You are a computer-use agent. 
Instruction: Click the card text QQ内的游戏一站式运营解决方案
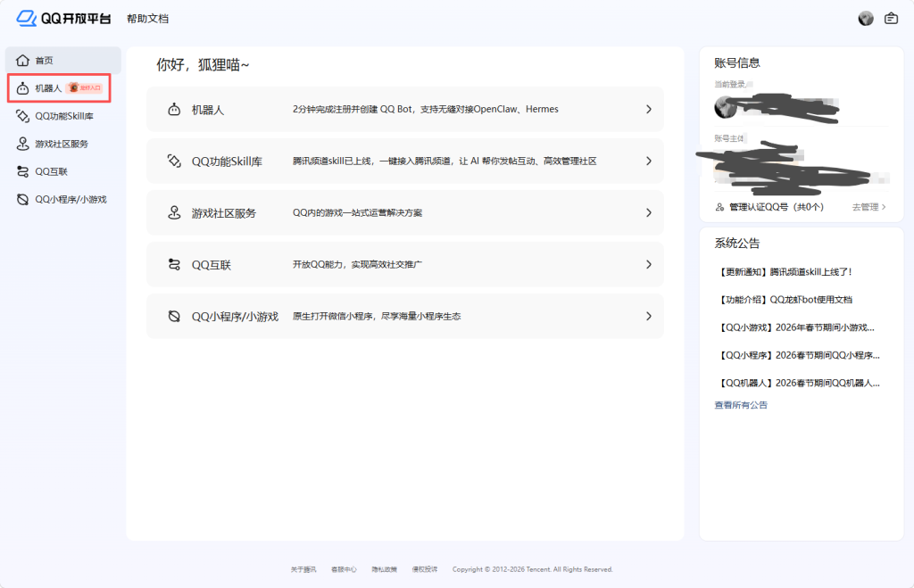pyautogui.click(x=357, y=212)
